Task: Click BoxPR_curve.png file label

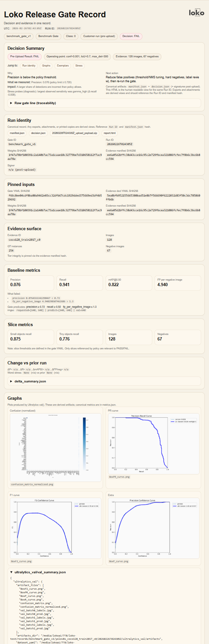Action: [x=119, y=477]
